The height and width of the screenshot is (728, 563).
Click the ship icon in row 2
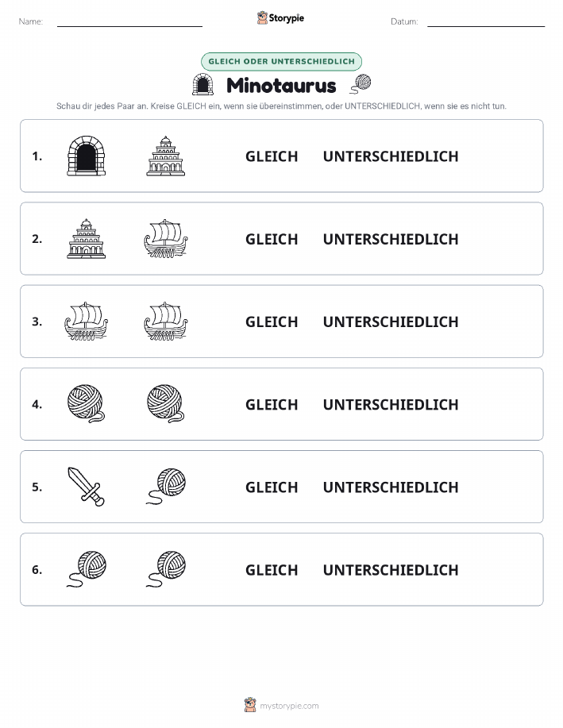166,239
